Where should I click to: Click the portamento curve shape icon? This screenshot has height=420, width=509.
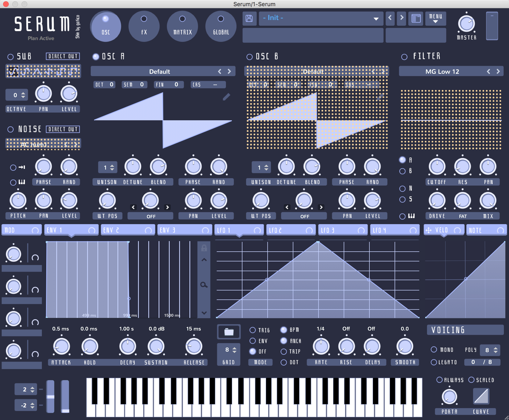click(x=481, y=396)
